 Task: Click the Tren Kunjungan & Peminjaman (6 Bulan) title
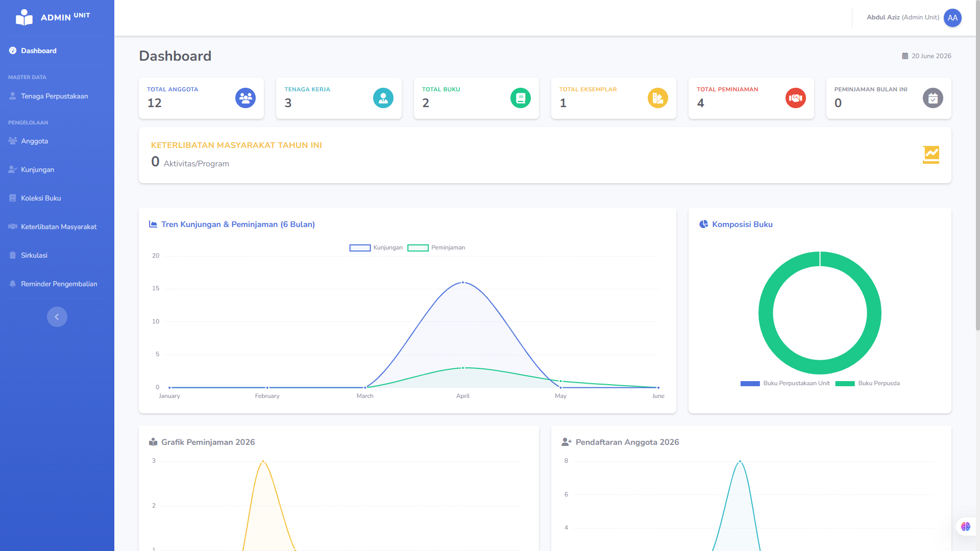[x=238, y=224]
